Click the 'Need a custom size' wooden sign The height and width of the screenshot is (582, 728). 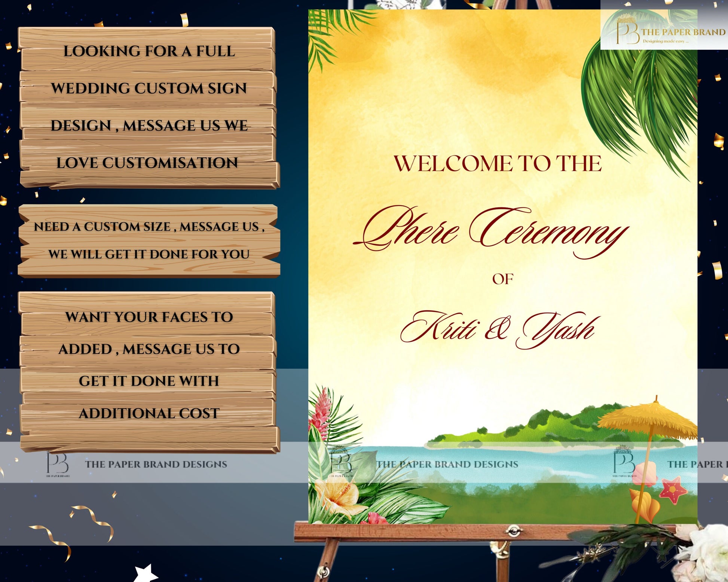[149, 240]
